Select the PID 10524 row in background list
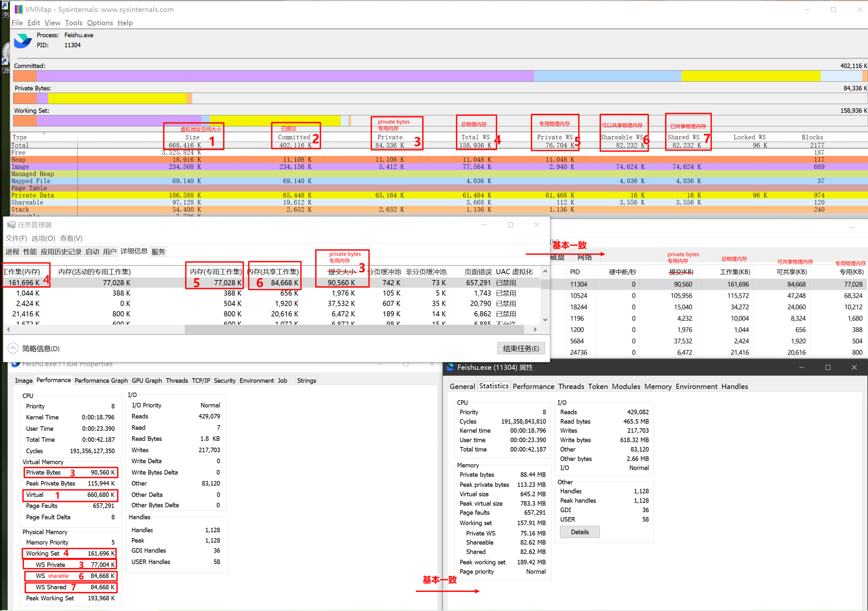This screenshot has width=868, height=611. 709,295
